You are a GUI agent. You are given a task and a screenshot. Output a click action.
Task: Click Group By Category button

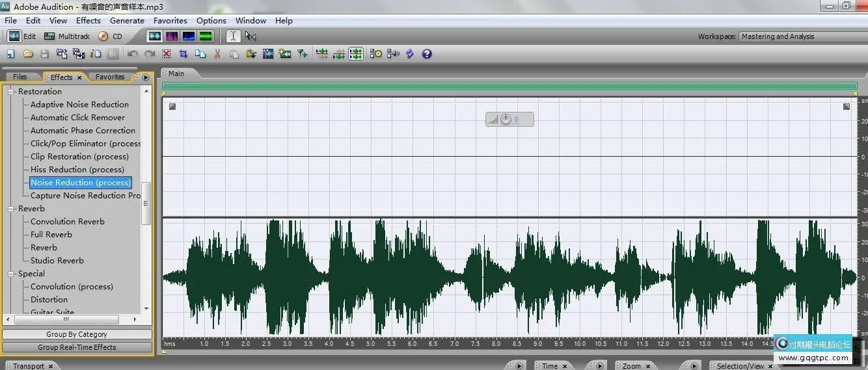click(x=77, y=334)
